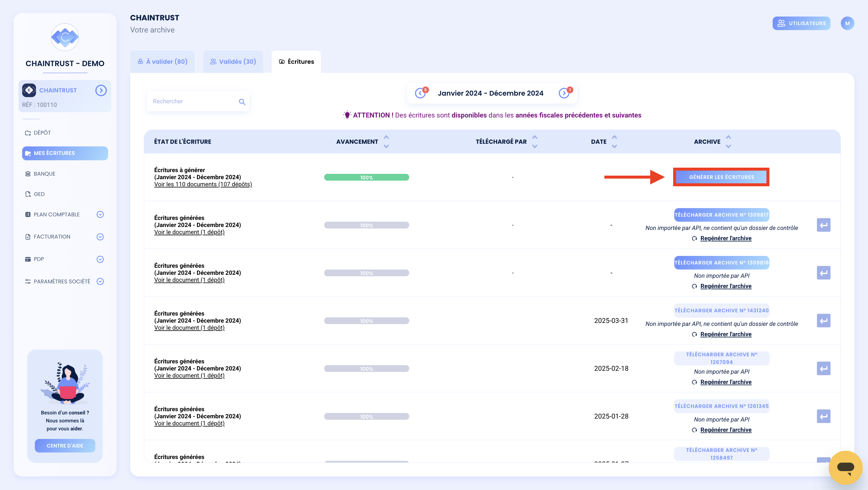The height and width of the screenshot is (490, 868).
Task: Select the Écritures tab
Action: coord(296,62)
